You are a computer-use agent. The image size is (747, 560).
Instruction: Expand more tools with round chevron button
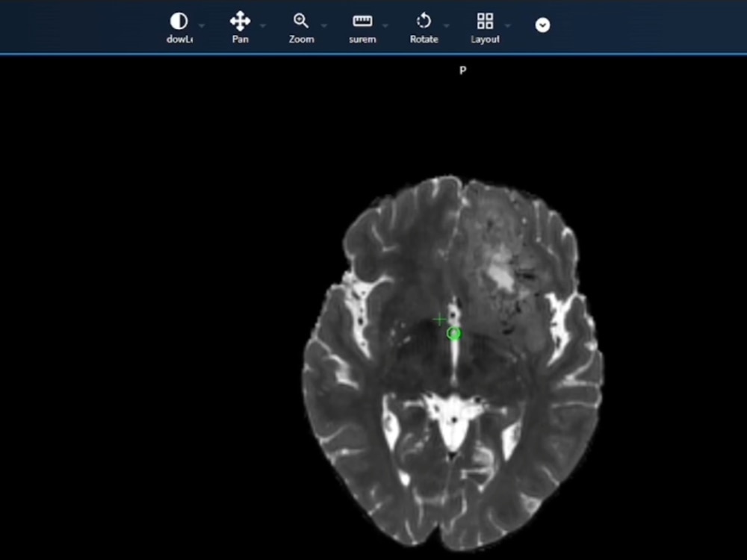coord(542,25)
